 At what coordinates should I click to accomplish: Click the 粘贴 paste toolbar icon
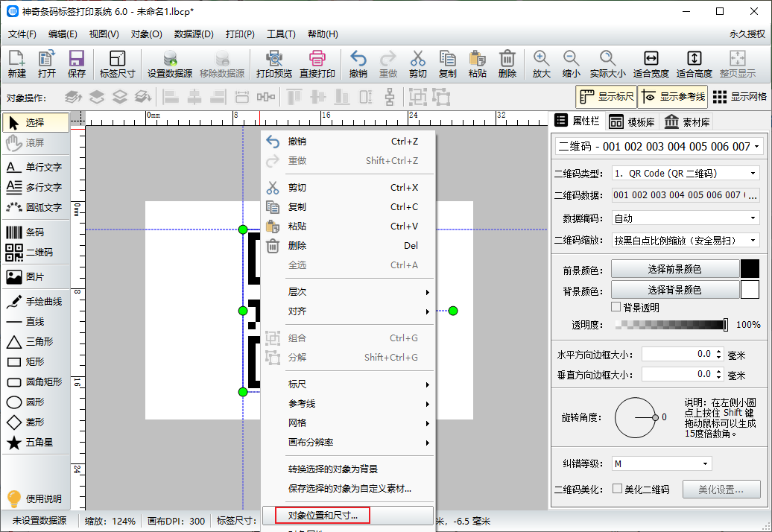pos(477,64)
